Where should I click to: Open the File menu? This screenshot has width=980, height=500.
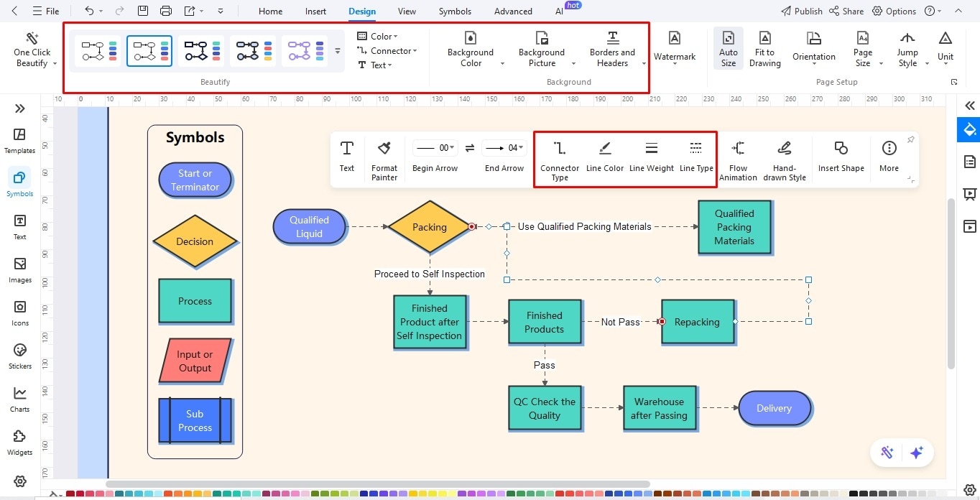pos(47,11)
